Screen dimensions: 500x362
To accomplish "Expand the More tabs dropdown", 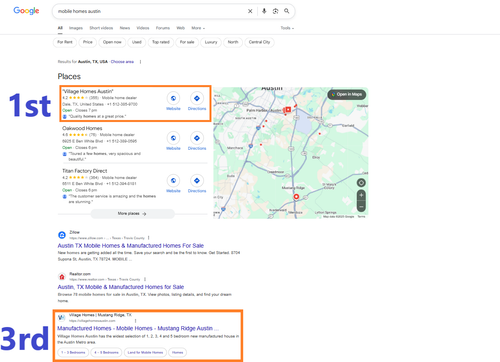I will (x=198, y=28).
